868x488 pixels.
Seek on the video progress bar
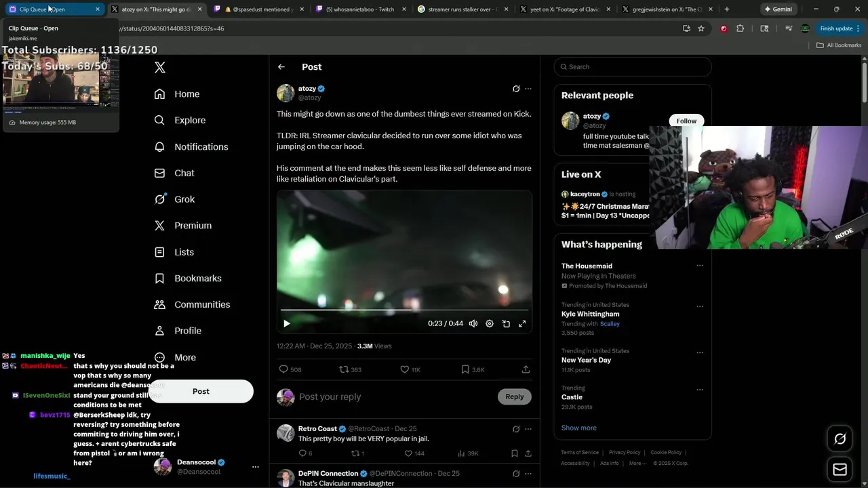(405, 310)
